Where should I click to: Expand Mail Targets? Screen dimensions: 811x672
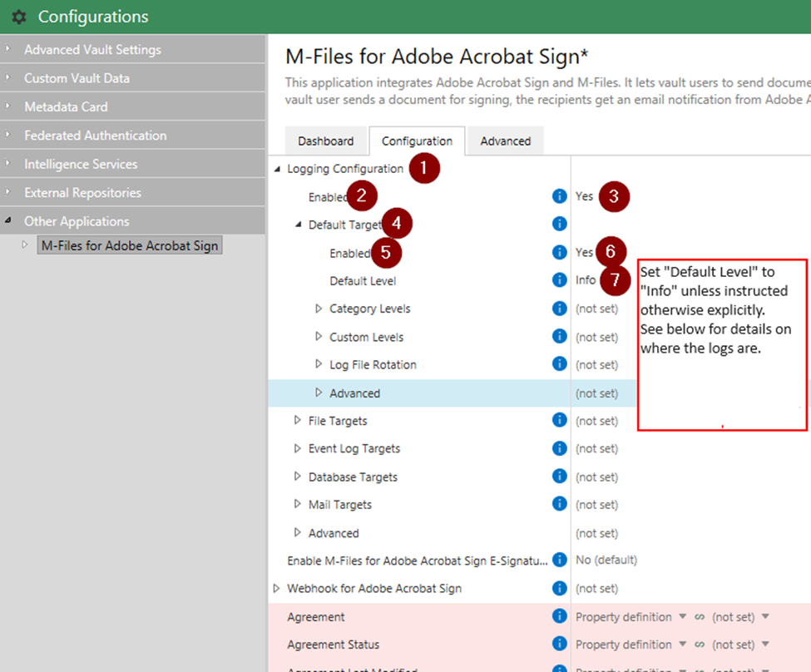coord(298,504)
